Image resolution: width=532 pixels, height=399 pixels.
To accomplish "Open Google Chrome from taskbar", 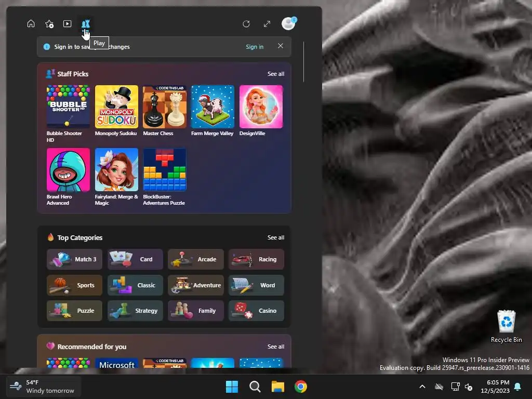I will point(301,387).
